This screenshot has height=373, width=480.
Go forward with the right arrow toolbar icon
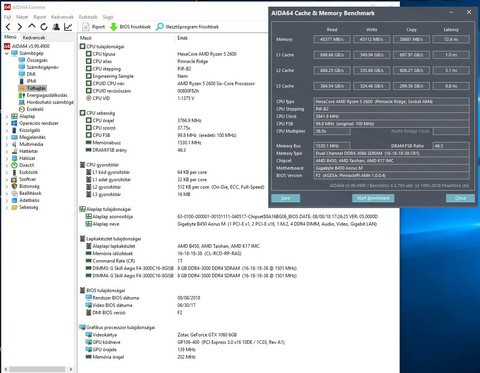[x=20, y=27]
